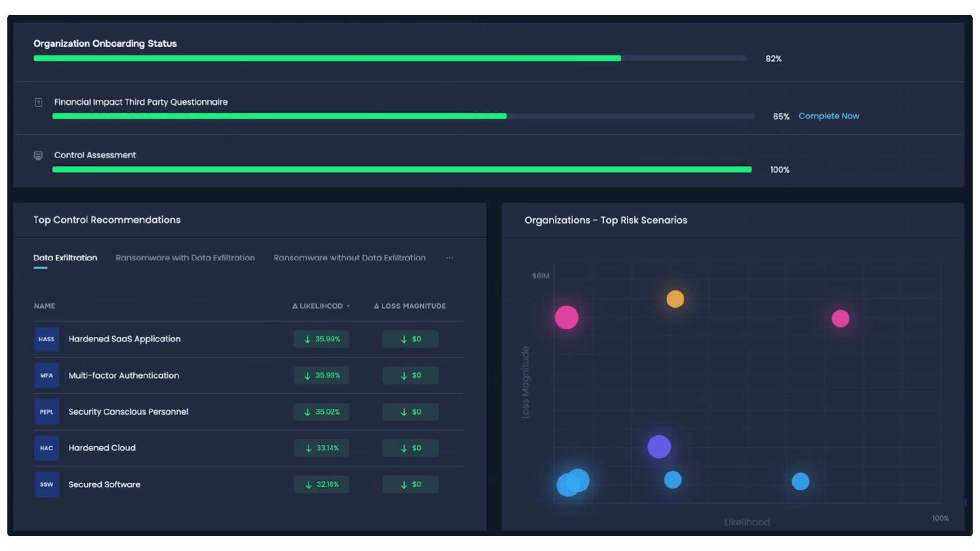
Task: Click the HAC Hardened Cloud badge
Action: 46,448
